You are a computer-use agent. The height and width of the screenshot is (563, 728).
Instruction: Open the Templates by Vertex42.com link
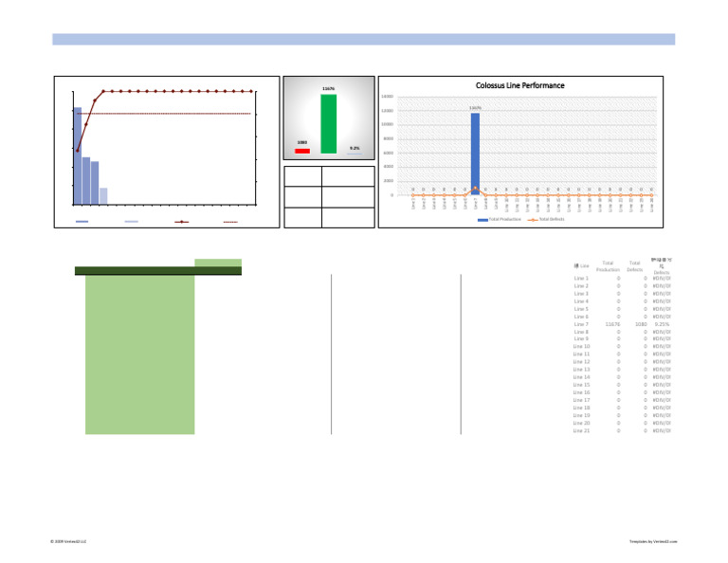(x=653, y=541)
